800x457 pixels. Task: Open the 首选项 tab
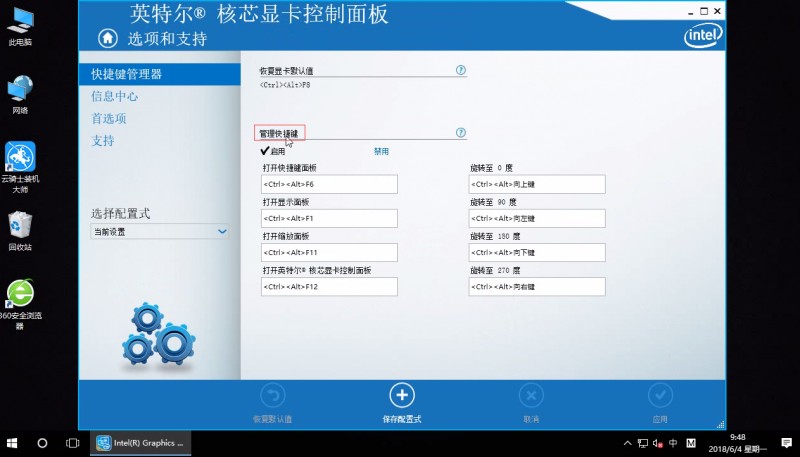tap(109, 118)
